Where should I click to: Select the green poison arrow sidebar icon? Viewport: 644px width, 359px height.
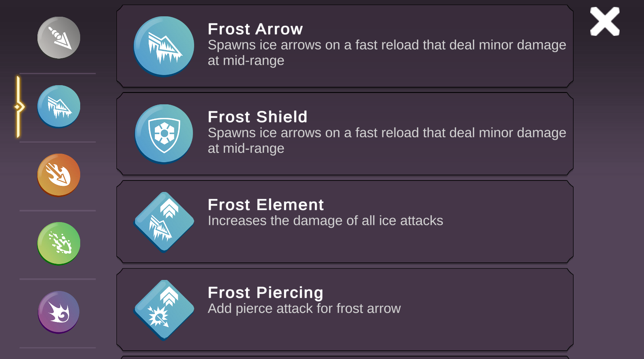(x=59, y=243)
